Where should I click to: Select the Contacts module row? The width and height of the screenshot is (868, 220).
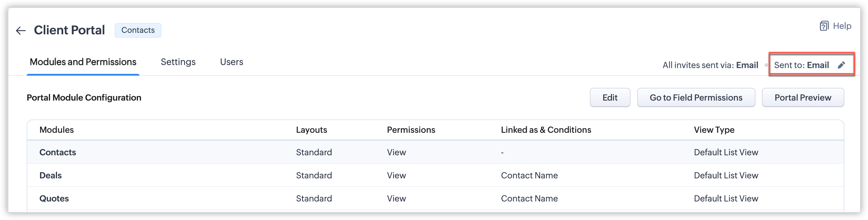(x=58, y=153)
